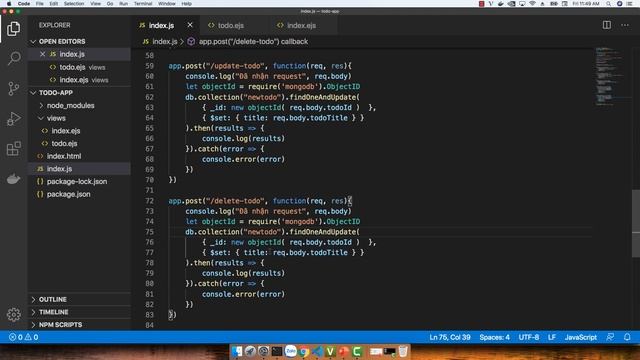Click line number 72 in gutter

click(149, 201)
